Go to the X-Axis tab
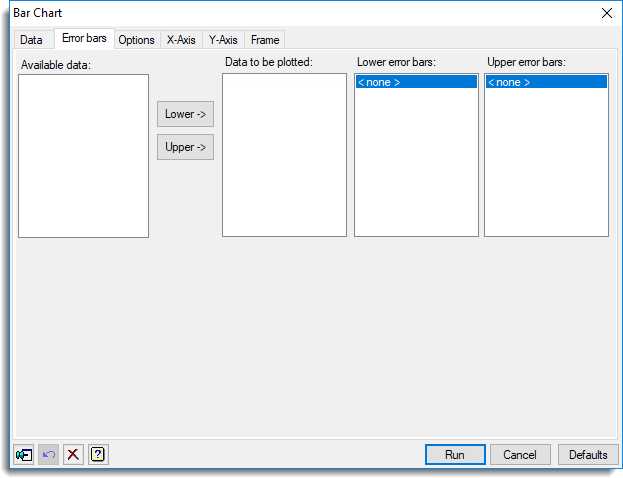The image size is (623, 478). coord(181,40)
